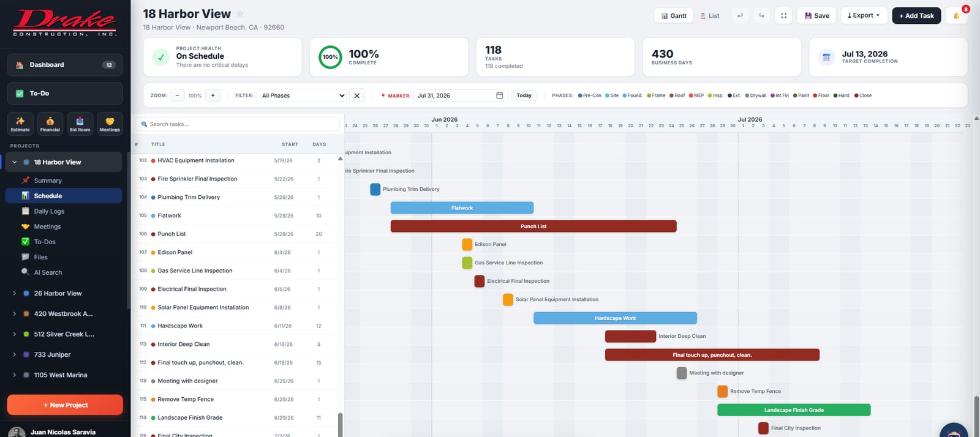Image resolution: width=980 pixels, height=437 pixels.
Task: Open the All Phases filter dropdown
Action: 303,95
